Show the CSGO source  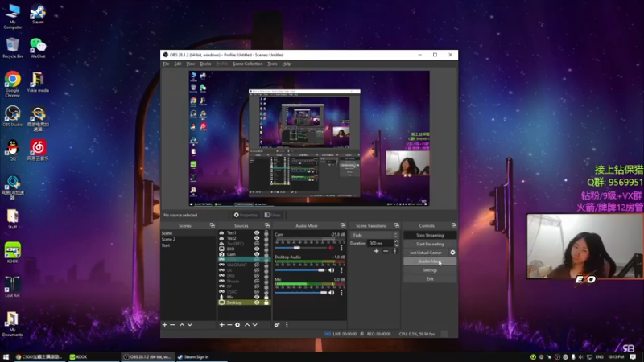pos(257,291)
